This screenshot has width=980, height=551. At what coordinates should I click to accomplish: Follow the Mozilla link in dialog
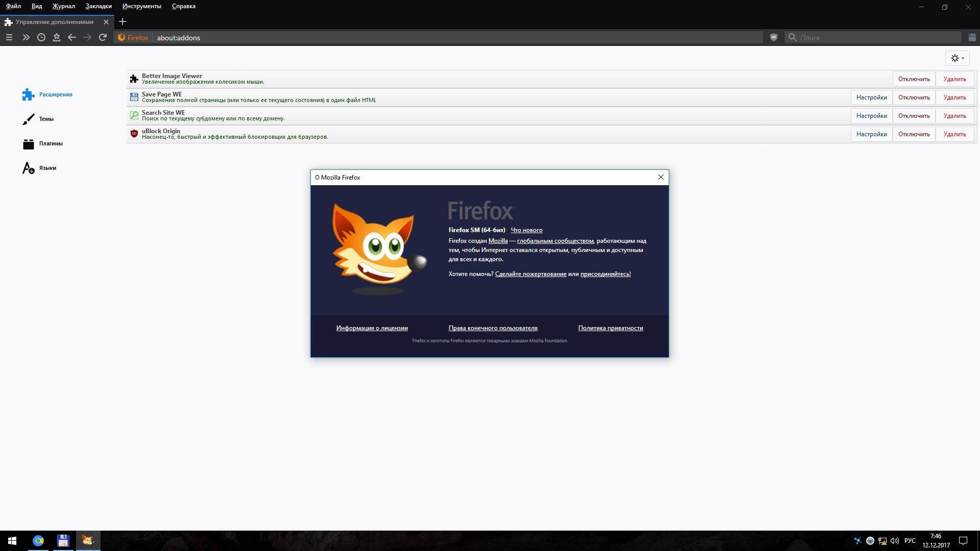coord(498,241)
